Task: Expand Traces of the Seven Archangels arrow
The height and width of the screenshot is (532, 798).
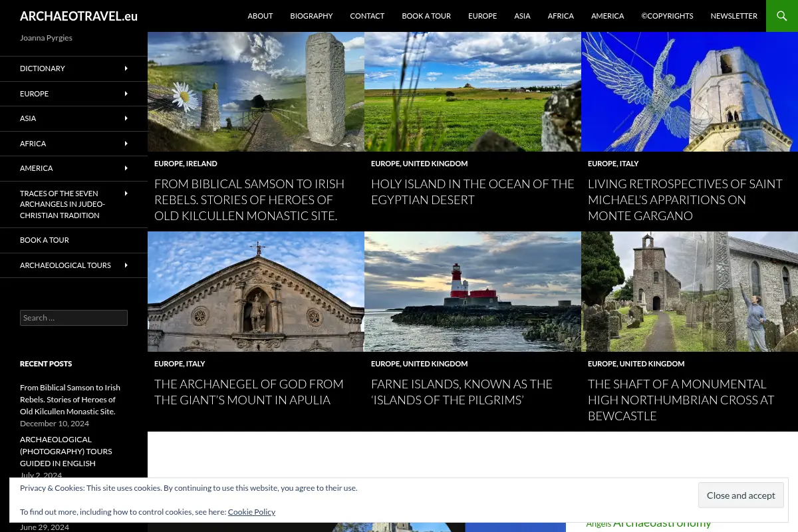Action: coord(126,194)
